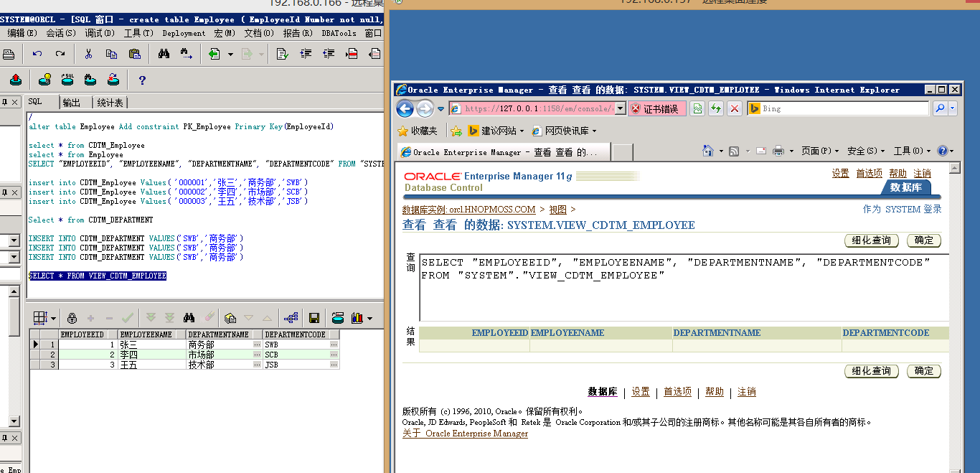Click the Print icon in PL/SQL toolbar
The image size is (980, 473).
[9, 54]
